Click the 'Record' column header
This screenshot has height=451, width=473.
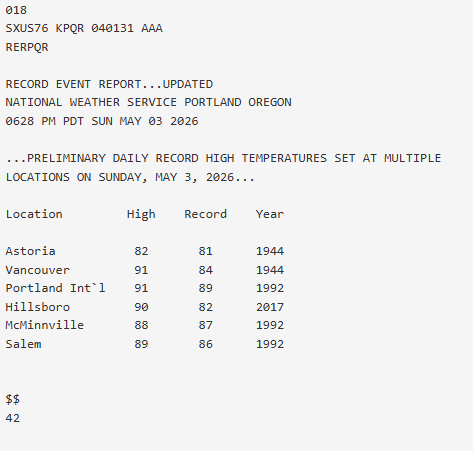(x=206, y=214)
